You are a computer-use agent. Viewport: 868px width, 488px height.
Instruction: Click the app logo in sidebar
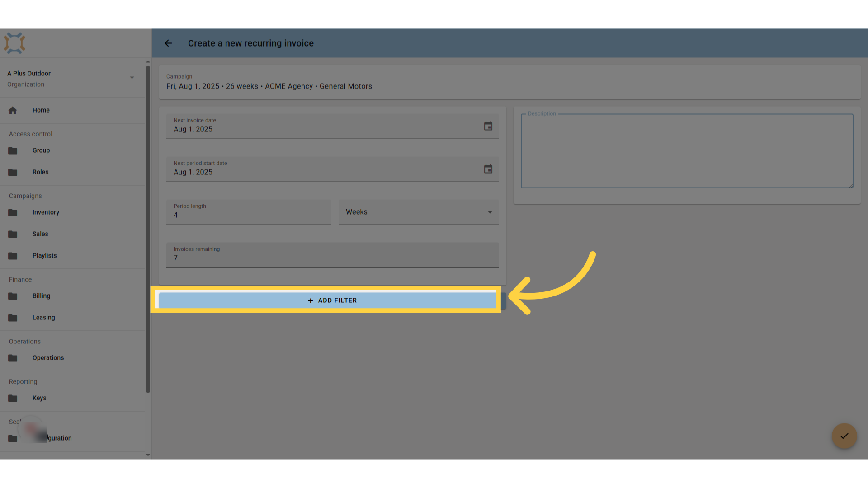point(14,43)
